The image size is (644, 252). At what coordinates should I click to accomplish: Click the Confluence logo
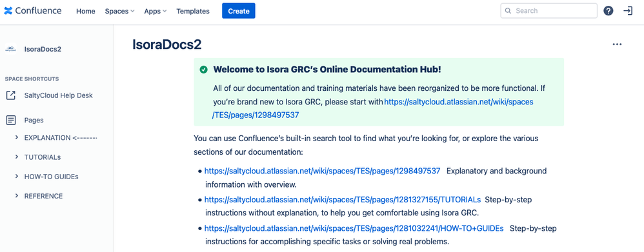coord(33,11)
